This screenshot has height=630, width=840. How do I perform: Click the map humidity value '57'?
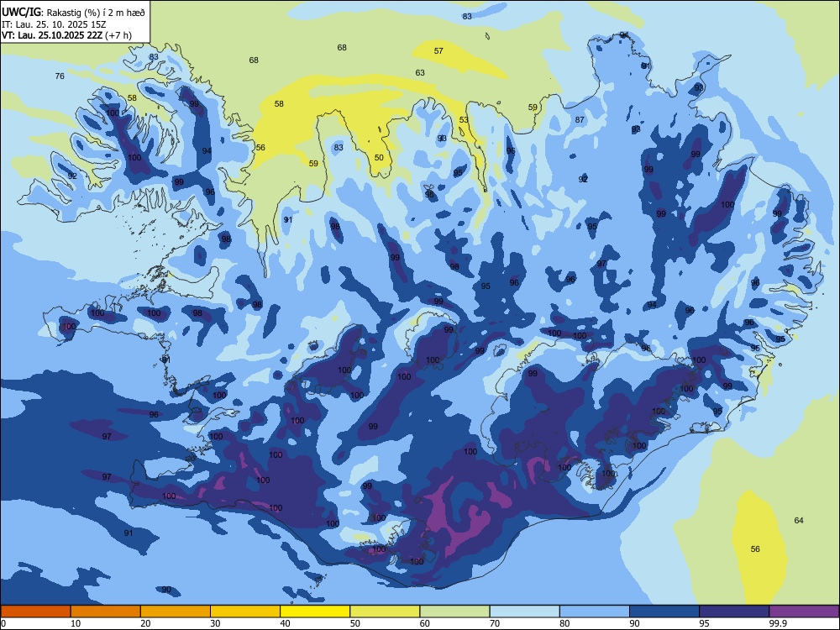point(438,51)
